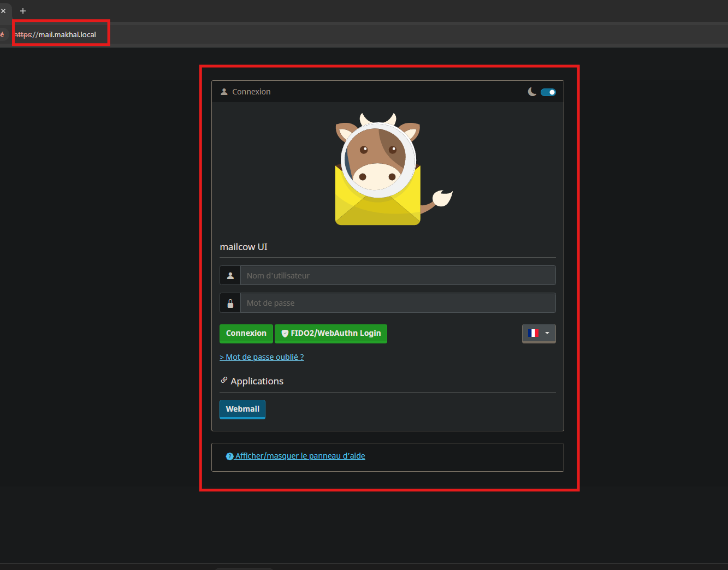Click the moon icon beside the theme switch

pyautogui.click(x=532, y=92)
